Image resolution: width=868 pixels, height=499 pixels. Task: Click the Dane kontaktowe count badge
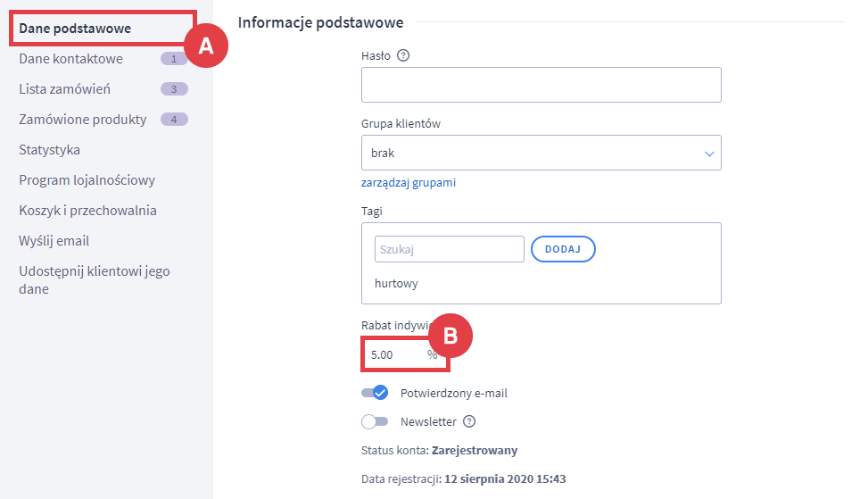[174, 59]
